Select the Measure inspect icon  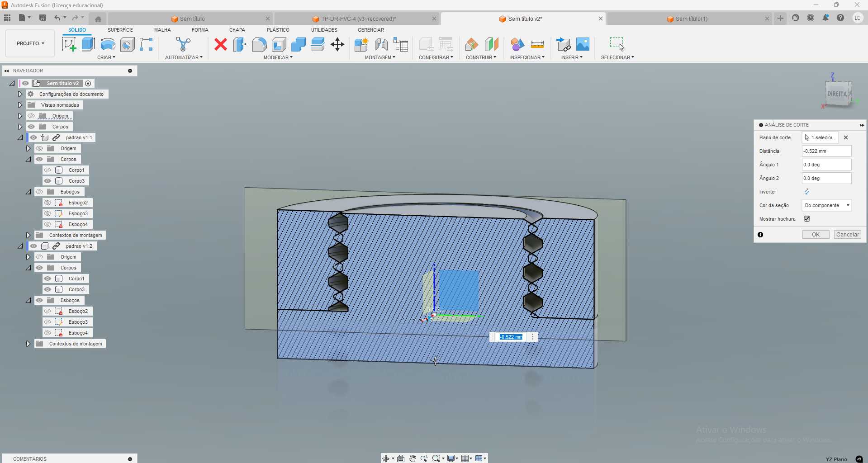click(537, 44)
